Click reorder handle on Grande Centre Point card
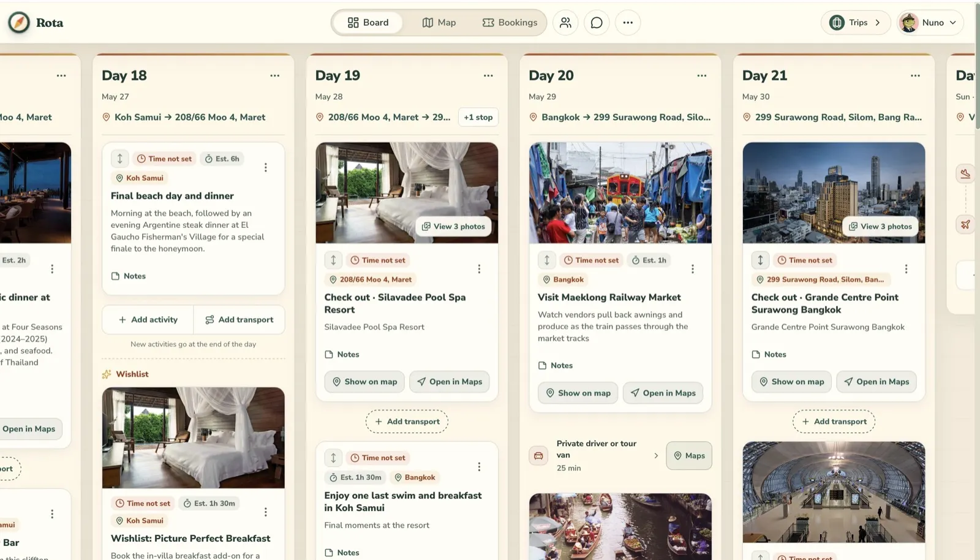Image resolution: width=980 pixels, height=560 pixels. tap(760, 260)
